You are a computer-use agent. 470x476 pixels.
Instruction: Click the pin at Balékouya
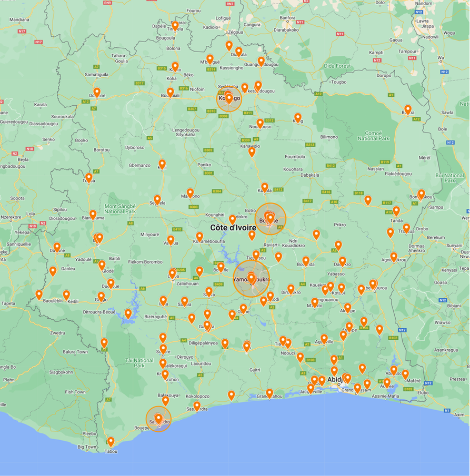(165, 401)
